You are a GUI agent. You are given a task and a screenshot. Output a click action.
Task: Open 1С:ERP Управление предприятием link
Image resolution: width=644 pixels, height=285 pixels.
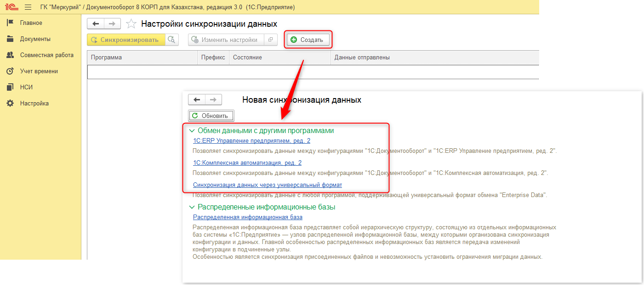pos(251,141)
